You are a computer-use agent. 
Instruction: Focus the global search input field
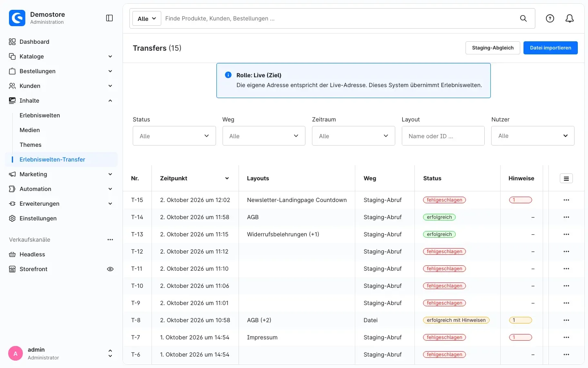(339, 18)
